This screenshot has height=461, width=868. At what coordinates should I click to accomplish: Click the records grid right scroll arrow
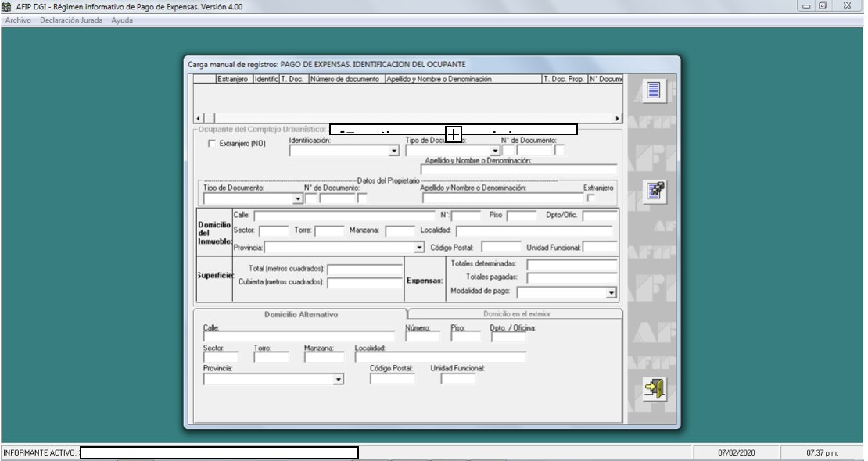(x=618, y=118)
